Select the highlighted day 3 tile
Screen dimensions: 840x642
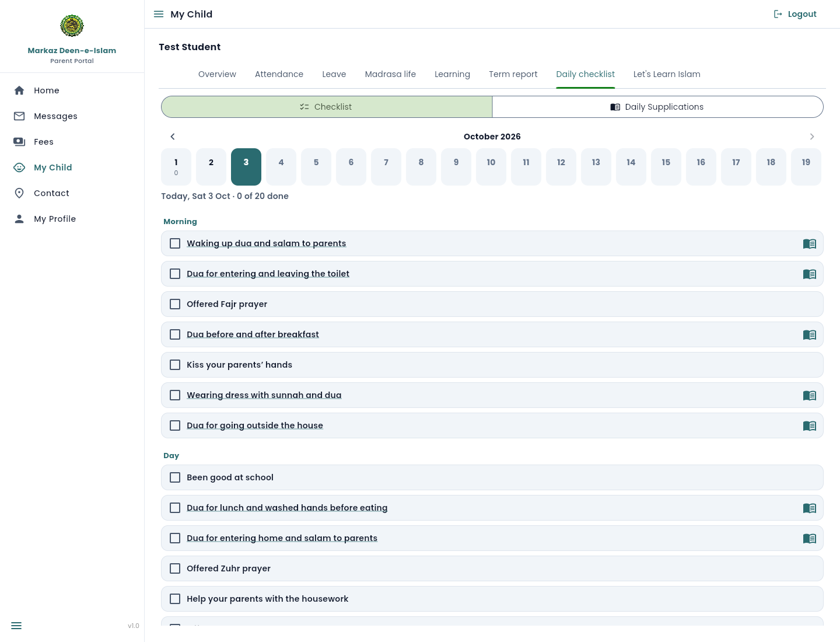246,167
